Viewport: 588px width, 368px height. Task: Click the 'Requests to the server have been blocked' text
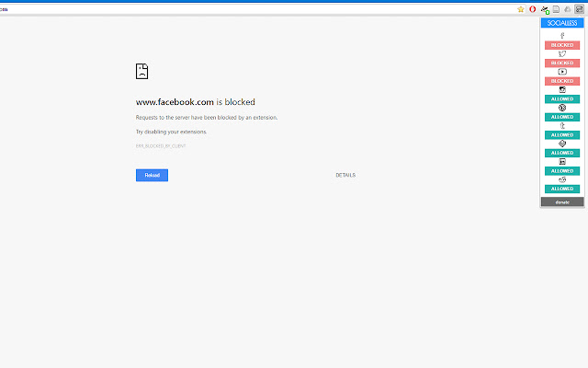207,118
